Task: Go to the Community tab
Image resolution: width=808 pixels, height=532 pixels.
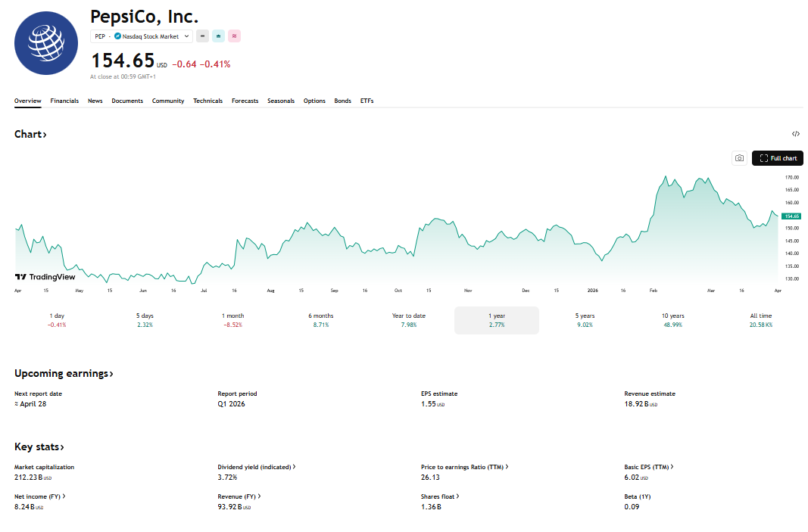Action: tap(168, 101)
